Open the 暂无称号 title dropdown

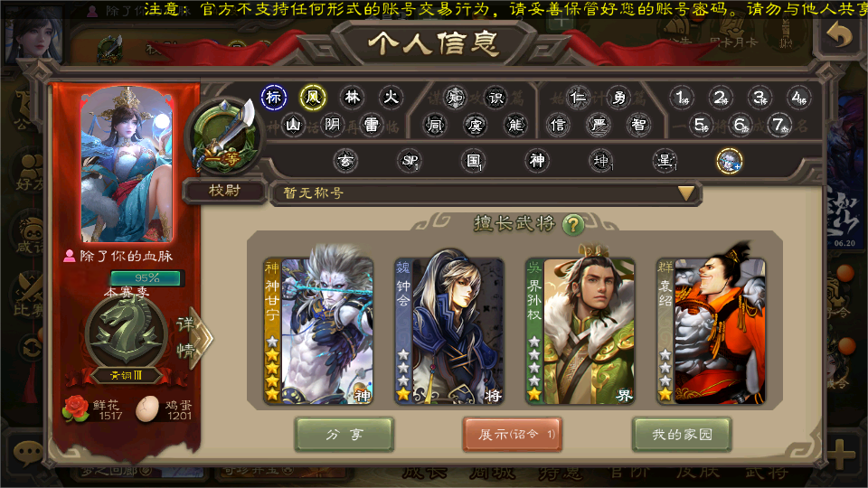(486, 193)
